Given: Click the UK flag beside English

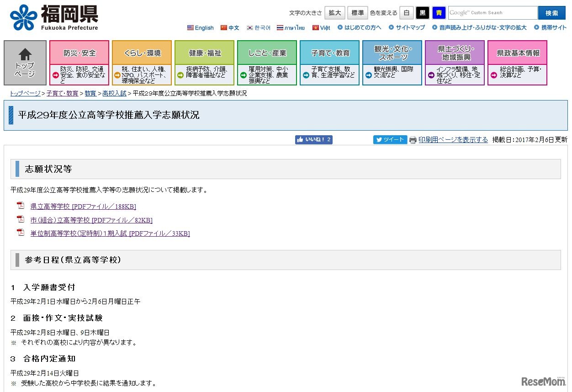Looking at the screenshot, I should coord(191,27).
